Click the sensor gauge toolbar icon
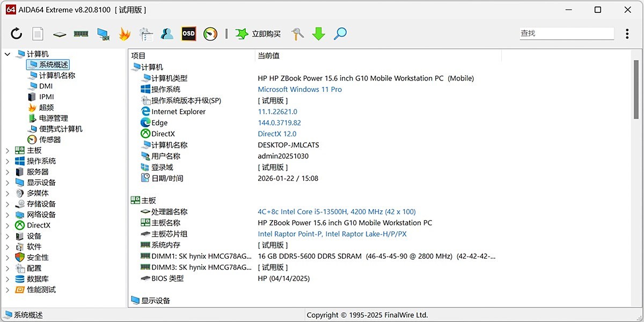 coord(210,33)
